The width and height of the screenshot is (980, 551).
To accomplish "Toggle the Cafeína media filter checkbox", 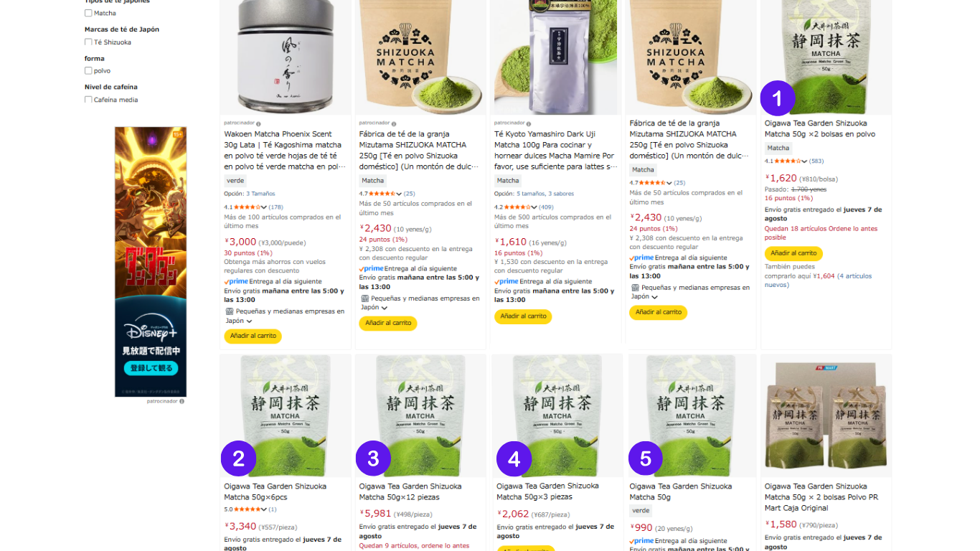I will pos(88,100).
